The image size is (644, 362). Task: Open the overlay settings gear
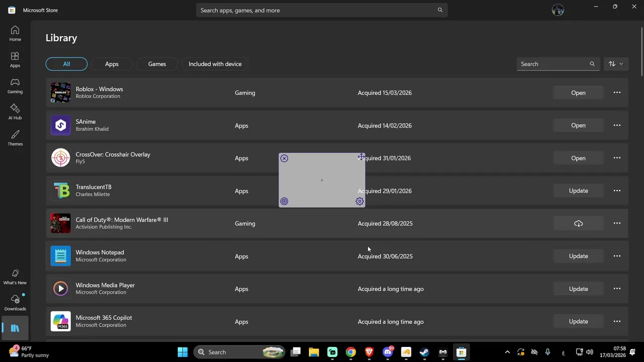[359, 201]
